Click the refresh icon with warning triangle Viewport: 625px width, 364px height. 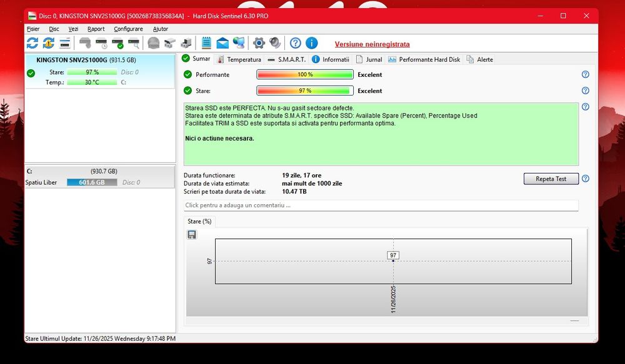click(x=48, y=43)
